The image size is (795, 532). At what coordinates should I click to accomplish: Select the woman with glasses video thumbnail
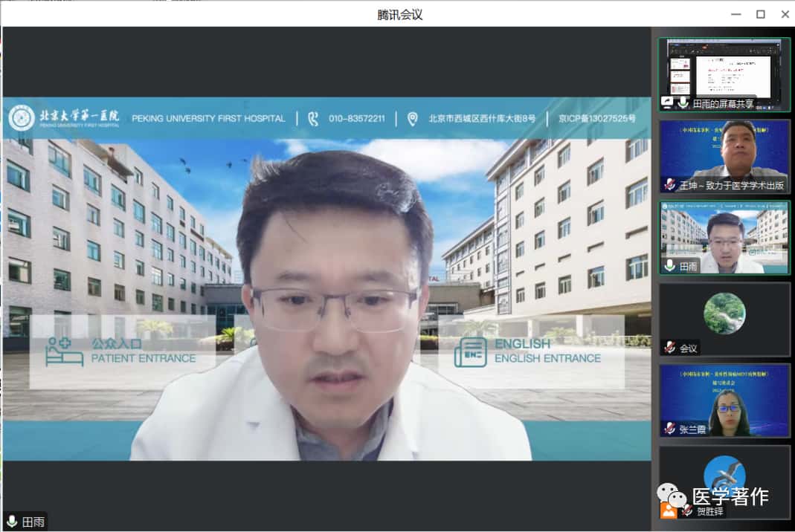tap(724, 400)
